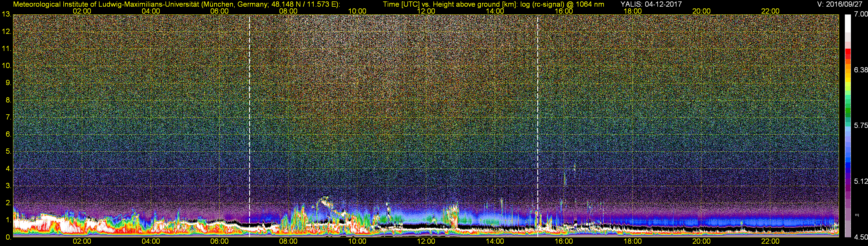This screenshot has height=246, width=868.
Task: Select the '11.' height axis label
Action: [x=6, y=49]
